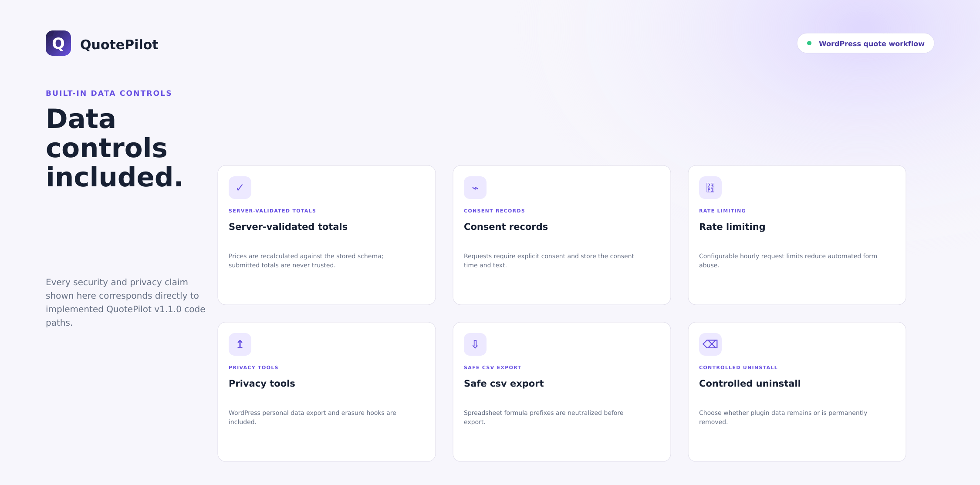
Task: Click the QuotePilot brand name
Action: click(x=119, y=44)
